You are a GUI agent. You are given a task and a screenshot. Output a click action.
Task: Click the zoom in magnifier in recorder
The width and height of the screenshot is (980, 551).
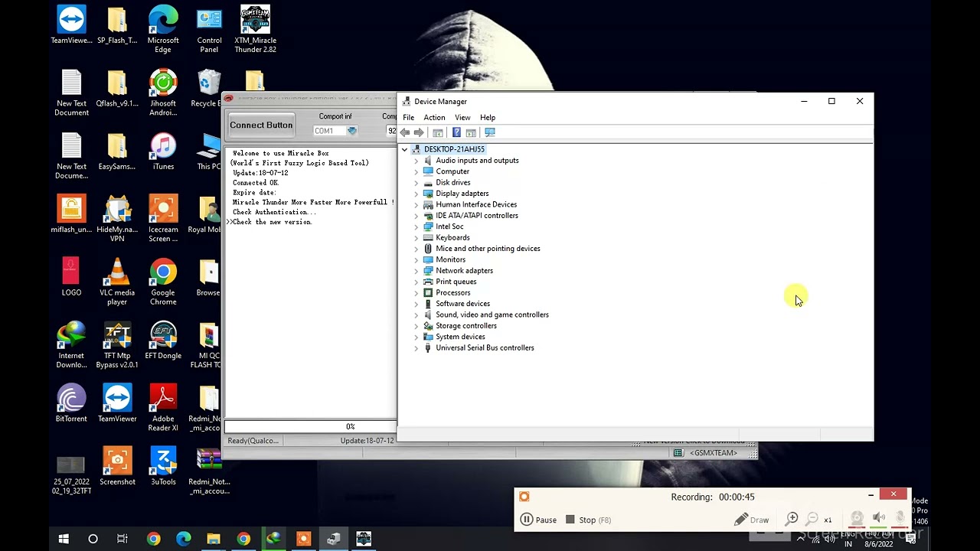click(x=792, y=520)
